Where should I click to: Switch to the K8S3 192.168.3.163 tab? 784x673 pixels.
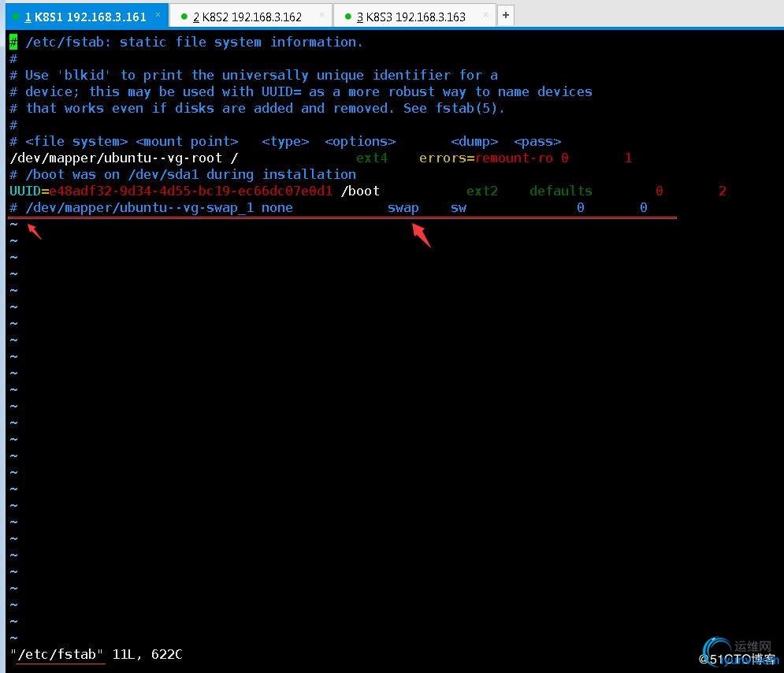(414, 17)
